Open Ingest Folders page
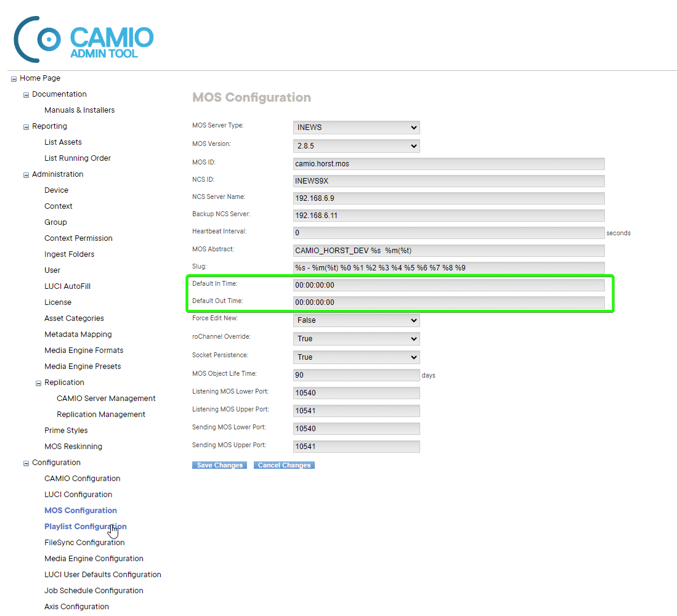This screenshot has width=677, height=616. point(69,254)
